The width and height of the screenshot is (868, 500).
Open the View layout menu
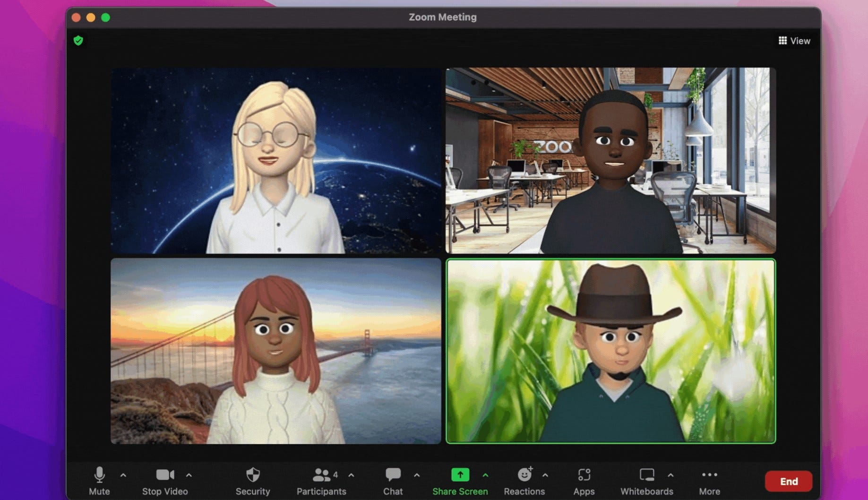coord(794,41)
